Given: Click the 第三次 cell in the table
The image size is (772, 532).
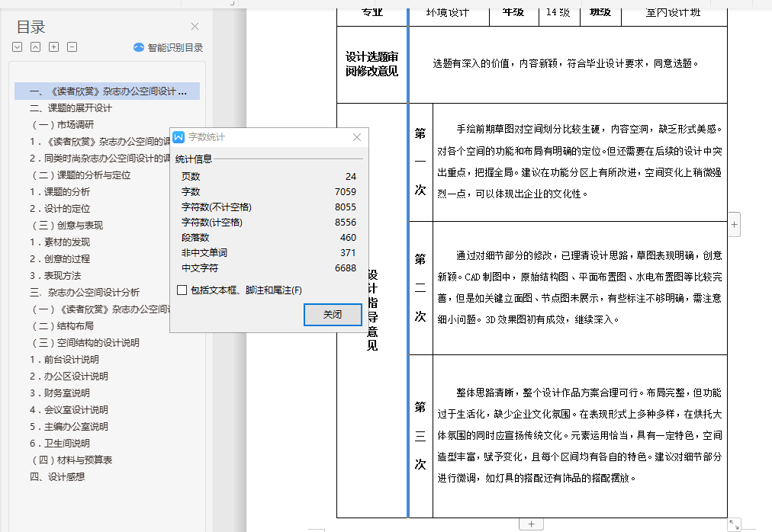Looking at the screenshot, I should (420, 436).
